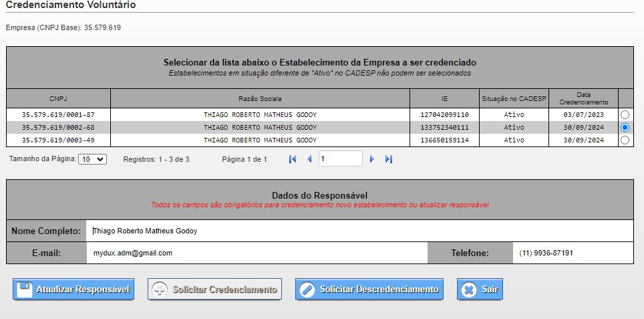Click the floppy disk icon on Atualizar Responsável
The width and height of the screenshot is (644, 319).
pos(24,290)
